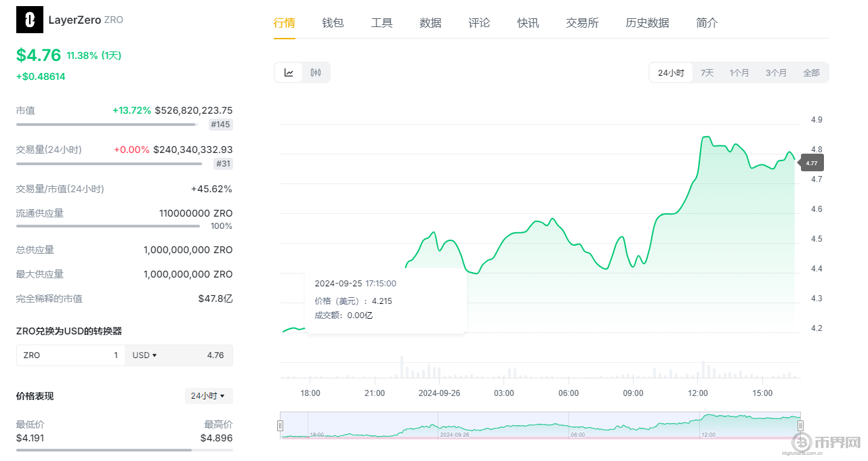
Task: Switch to candlestick chart view
Action: [315, 72]
